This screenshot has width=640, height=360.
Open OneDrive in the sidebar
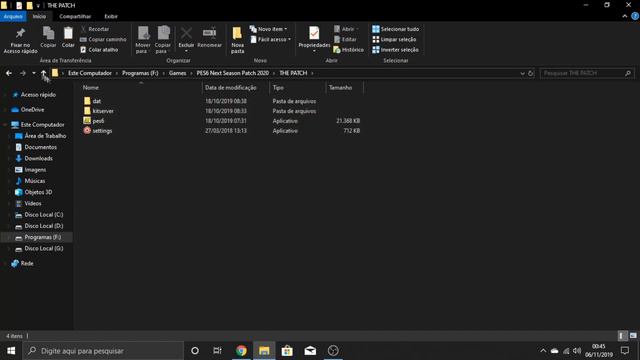point(32,110)
